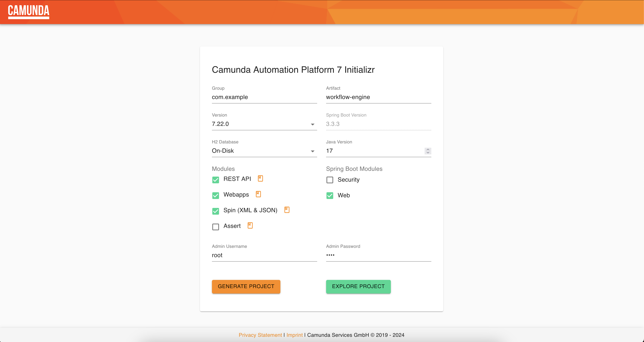This screenshot has height=342, width=644.
Task: Focus the Admin Username field
Action: pyautogui.click(x=265, y=255)
